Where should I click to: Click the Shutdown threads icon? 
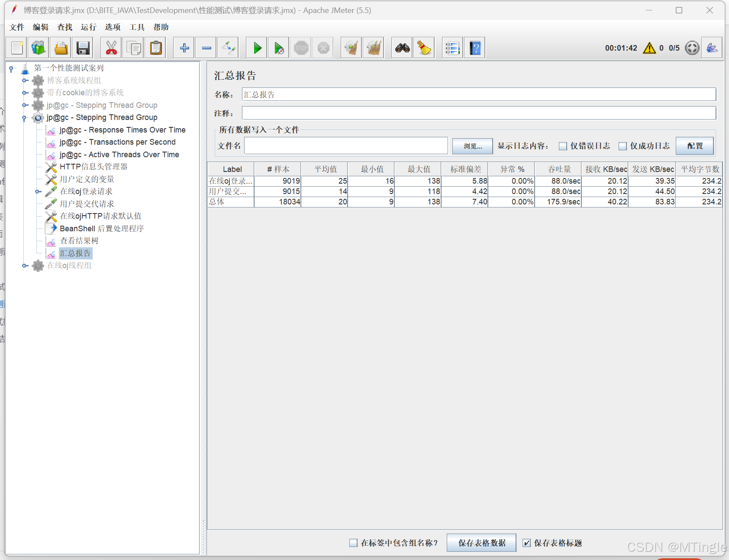pos(323,48)
